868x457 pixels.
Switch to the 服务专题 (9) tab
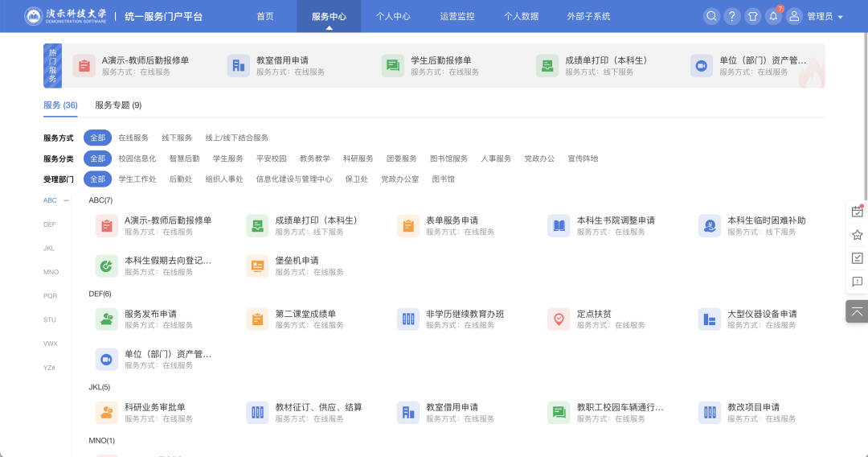(118, 105)
